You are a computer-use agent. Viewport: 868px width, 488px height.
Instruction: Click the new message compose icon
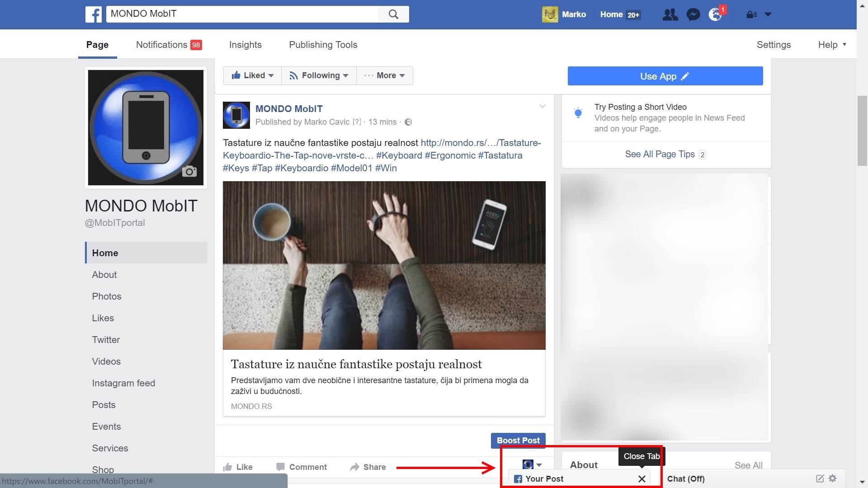pyautogui.click(x=820, y=478)
